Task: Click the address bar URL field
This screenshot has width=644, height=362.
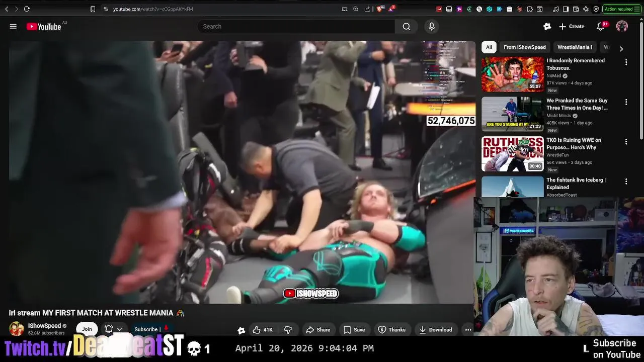Action: coord(153,9)
